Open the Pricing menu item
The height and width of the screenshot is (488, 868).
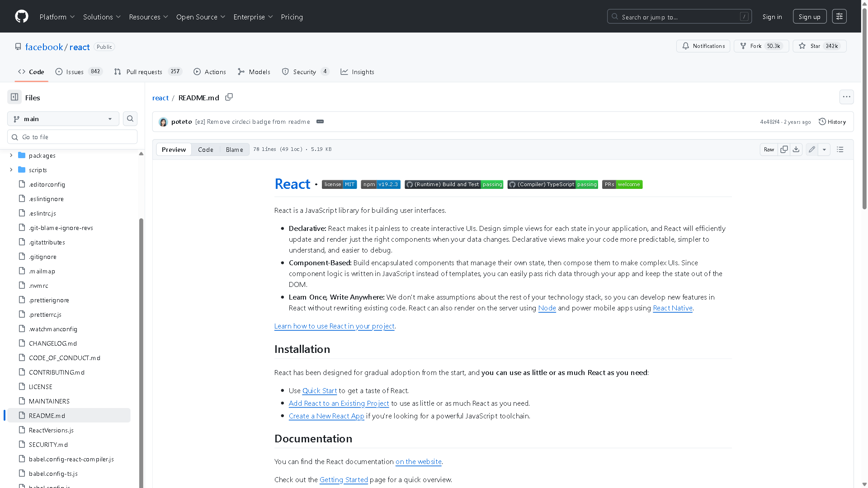point(292,17)
